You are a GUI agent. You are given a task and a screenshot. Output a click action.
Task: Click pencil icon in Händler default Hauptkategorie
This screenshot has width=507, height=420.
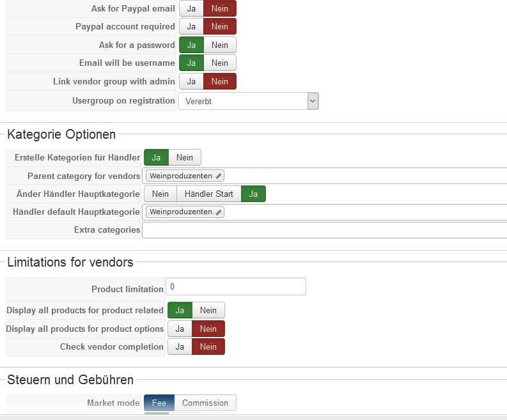pyautogui.click(x=219, y=212)
